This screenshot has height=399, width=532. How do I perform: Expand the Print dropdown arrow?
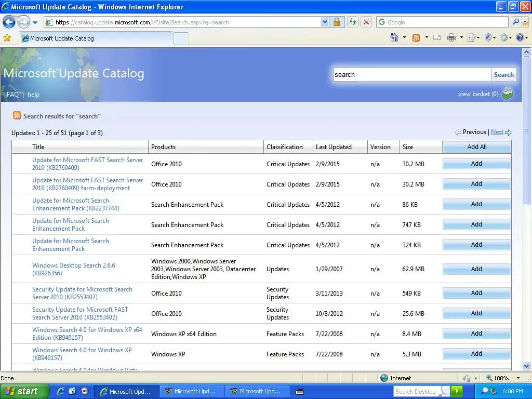click(461, 37)
